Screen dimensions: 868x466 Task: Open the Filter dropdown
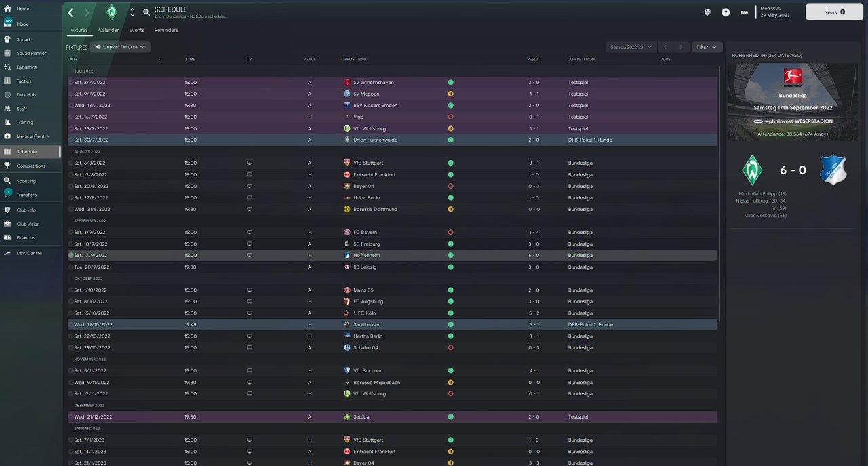pos(706,47)
